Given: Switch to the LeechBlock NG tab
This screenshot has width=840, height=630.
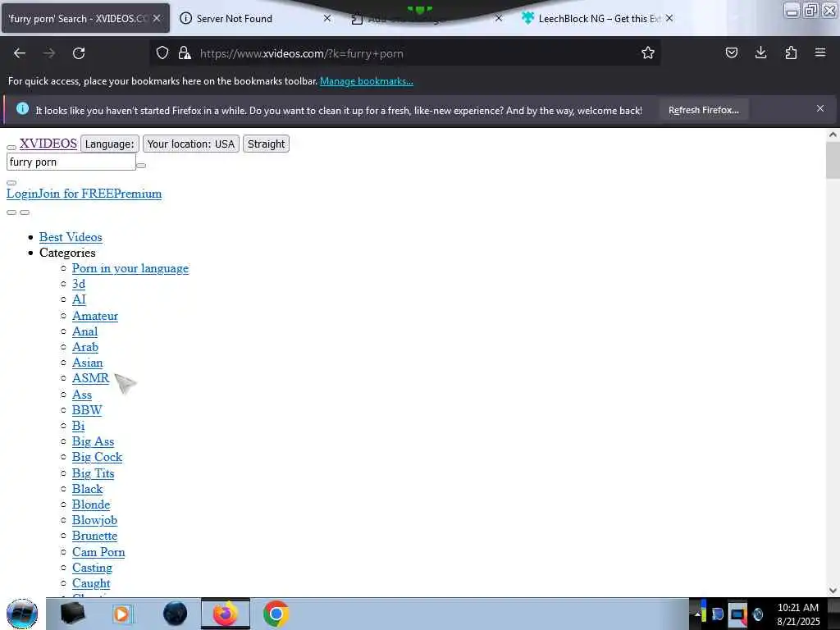Looking at the screenshot, I should tap(599, 18).
